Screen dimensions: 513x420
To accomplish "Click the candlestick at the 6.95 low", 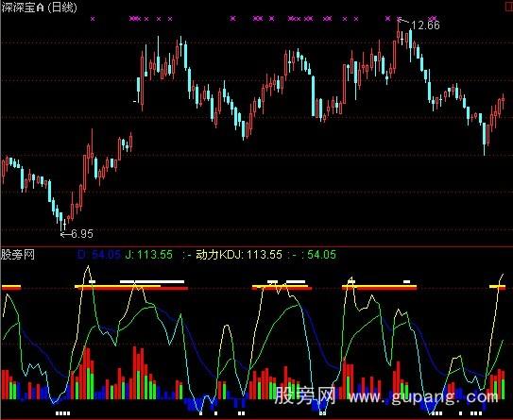I will (60, 221).
